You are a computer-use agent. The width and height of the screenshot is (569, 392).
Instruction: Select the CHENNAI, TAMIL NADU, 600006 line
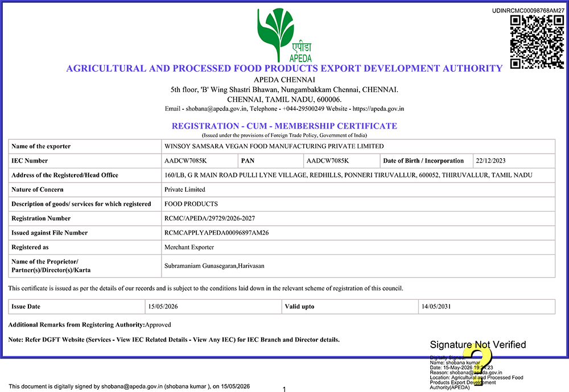(x=284, y=100)
